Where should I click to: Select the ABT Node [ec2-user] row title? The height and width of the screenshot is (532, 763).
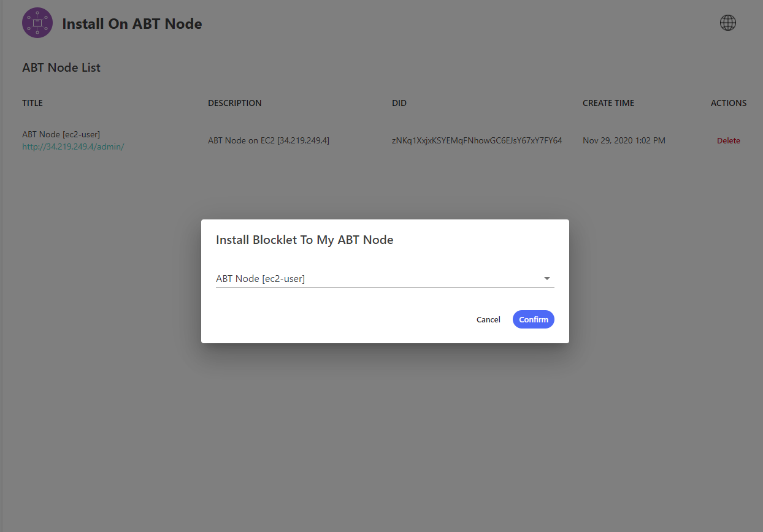pos(61,134)
